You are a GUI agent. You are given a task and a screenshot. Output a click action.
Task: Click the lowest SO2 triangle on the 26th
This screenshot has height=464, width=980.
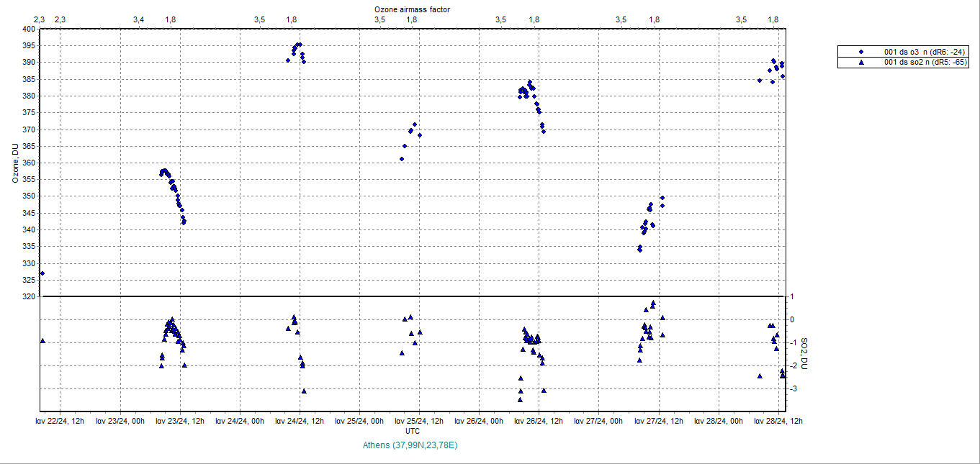(520, 399)
